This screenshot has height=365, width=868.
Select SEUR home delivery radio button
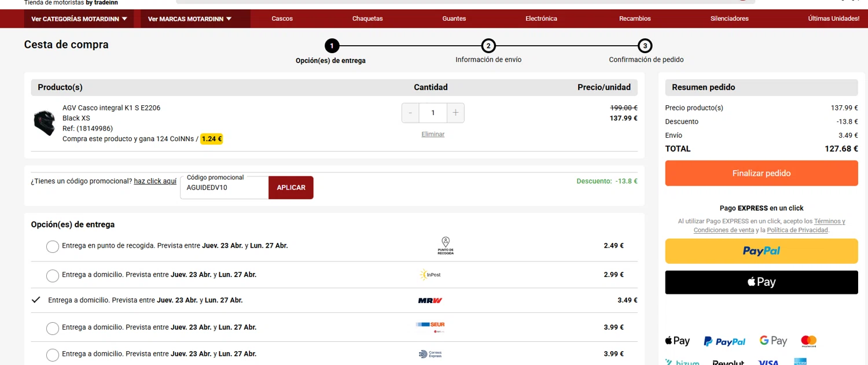coord(52,328)
